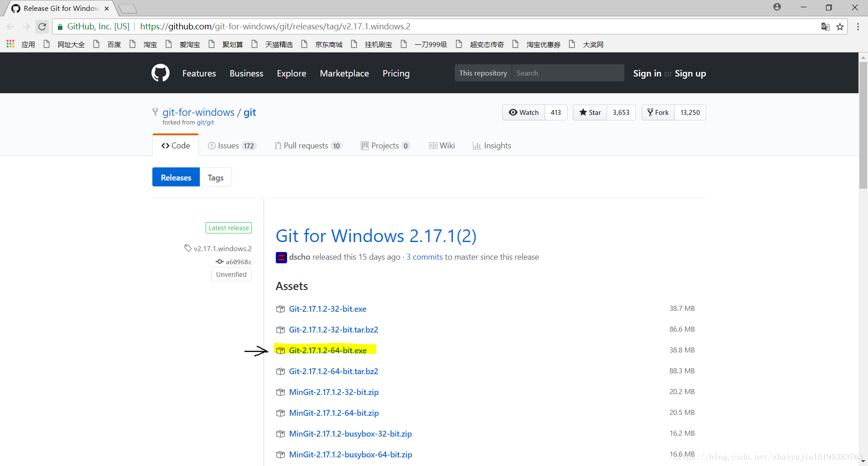Click the commit icon beside a60968c
Viewport: 868px width, 466px height.
tap(220, 262)
